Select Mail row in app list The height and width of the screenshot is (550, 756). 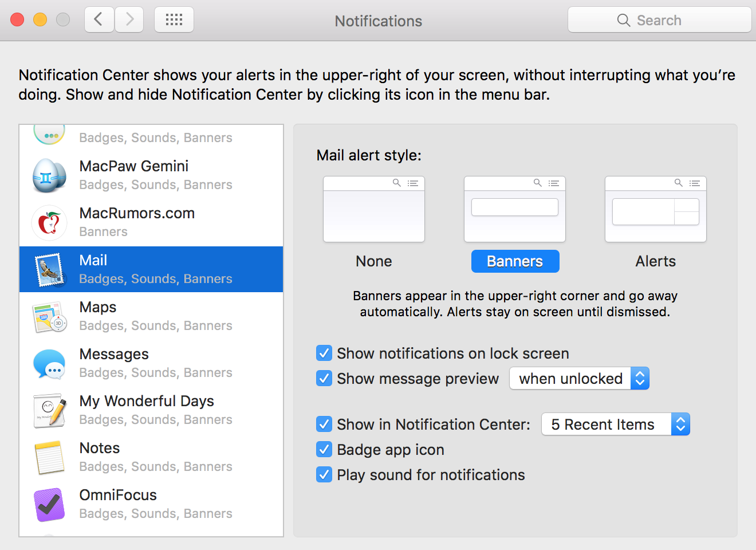[151, 269]
